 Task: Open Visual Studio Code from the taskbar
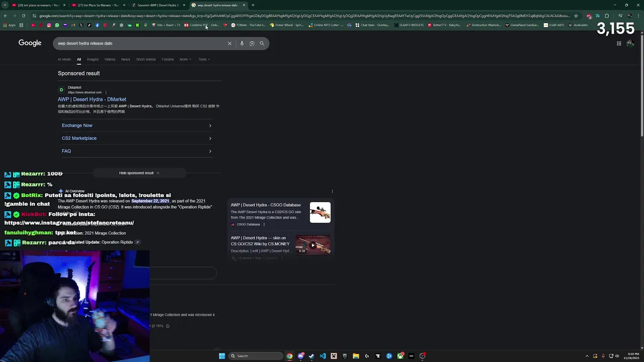(x=323, y=356)
